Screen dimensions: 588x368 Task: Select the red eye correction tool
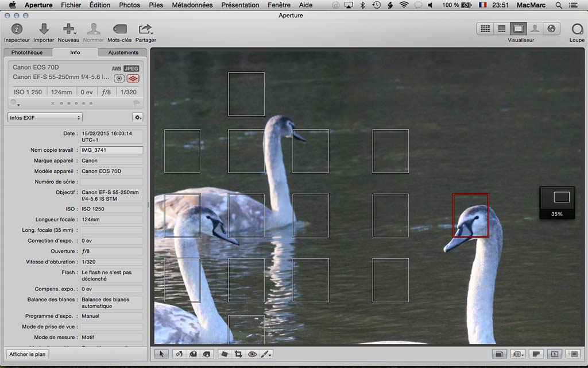(x=253, y=354)
